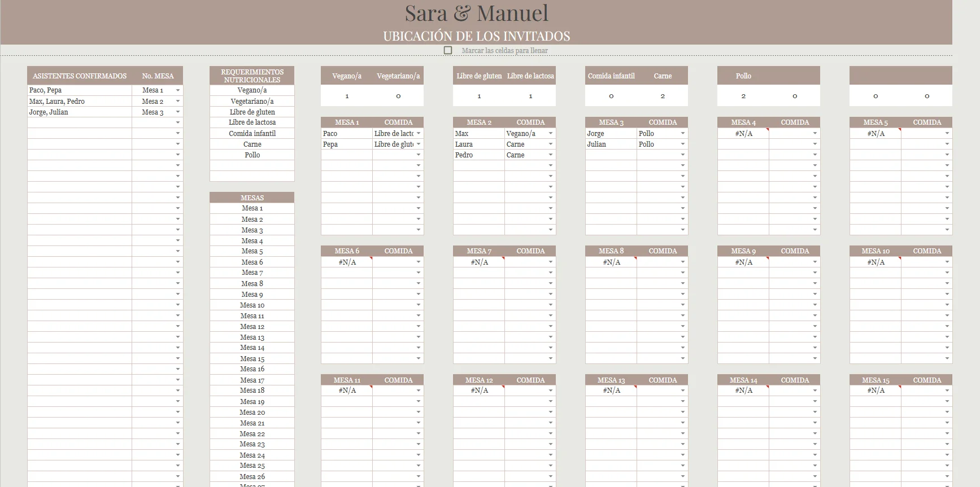Select the 'Libre de lactosa' count header cell
Screen dimensions: 980x487
tap(530, 76)
